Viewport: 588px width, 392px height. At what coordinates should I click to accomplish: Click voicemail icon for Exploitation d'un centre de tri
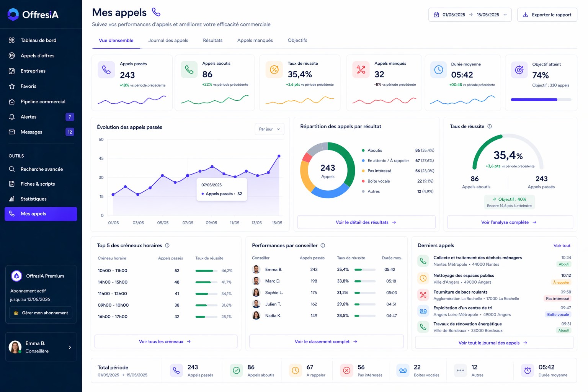pyautogui.click(x=423, y=311)
